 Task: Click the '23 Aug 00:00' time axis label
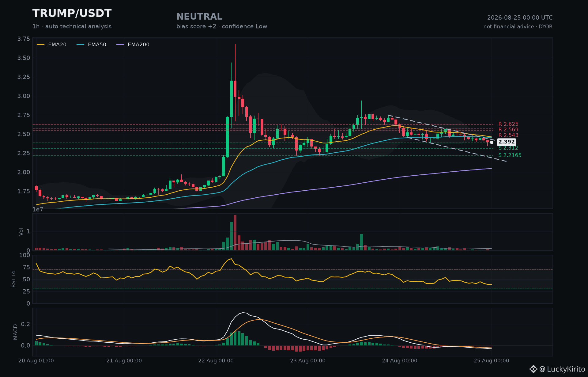[x=308, y=361]
